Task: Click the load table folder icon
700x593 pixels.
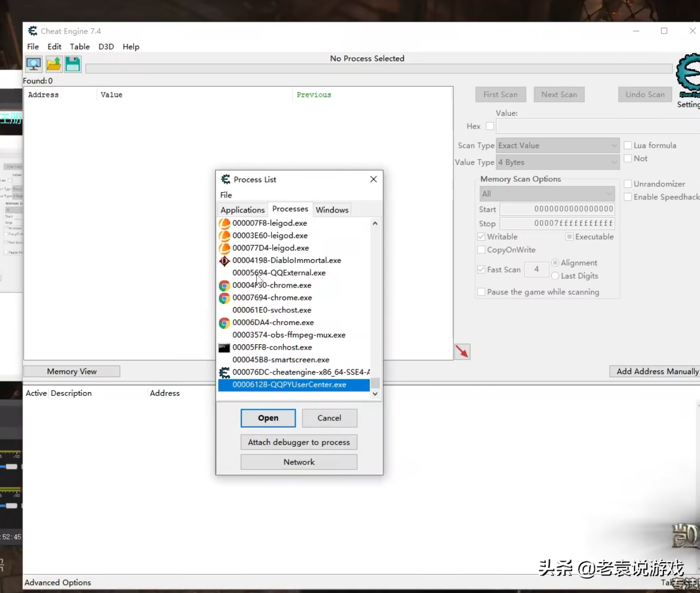Action: point(54,64)
